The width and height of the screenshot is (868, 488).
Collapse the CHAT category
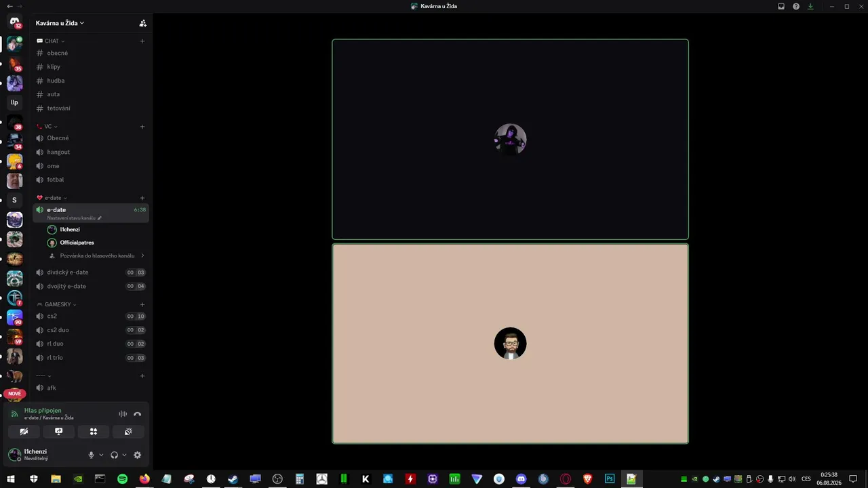[x=51, y=41]
